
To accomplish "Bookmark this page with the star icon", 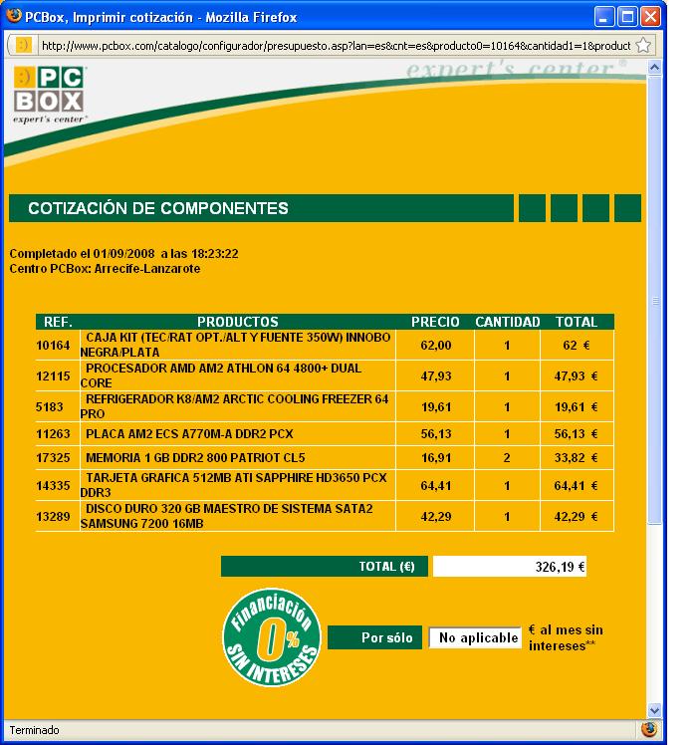I will point(643,46).
